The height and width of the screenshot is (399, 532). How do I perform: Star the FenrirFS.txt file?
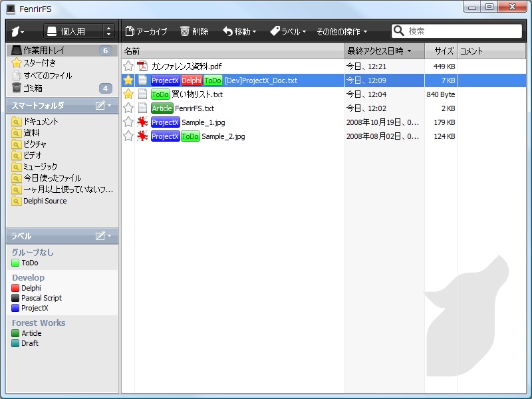pos(128,108)
